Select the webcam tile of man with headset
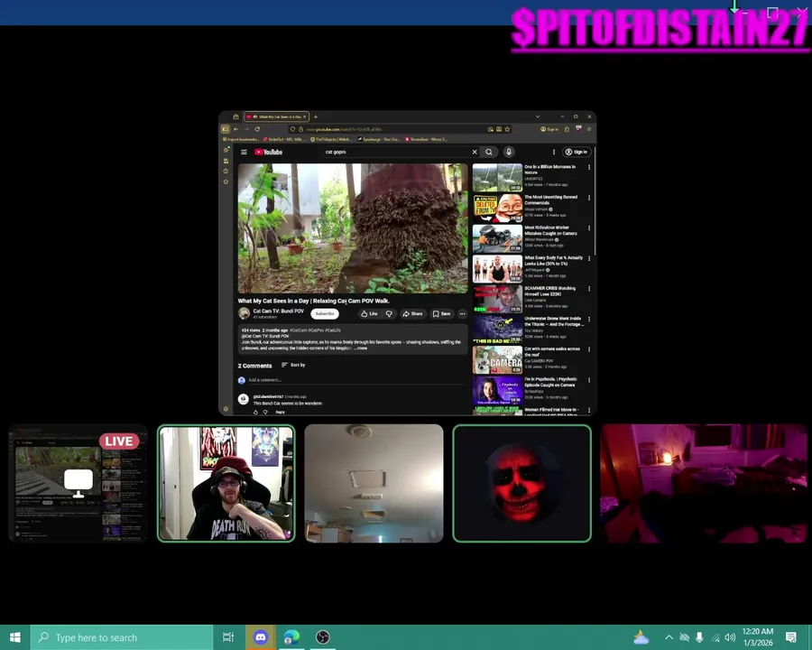The width and height of the screenshot is (812, 650). coord(226,483)
